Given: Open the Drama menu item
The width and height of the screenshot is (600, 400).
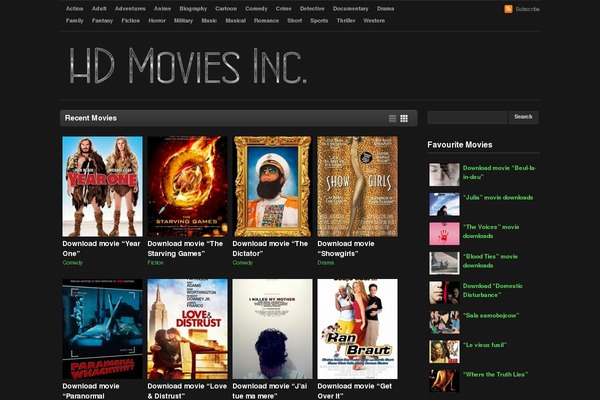Looking at the screenshot, I should coord(385,8).
